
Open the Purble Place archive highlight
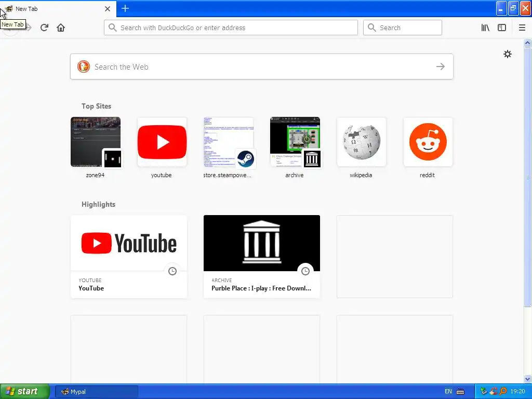262,257
